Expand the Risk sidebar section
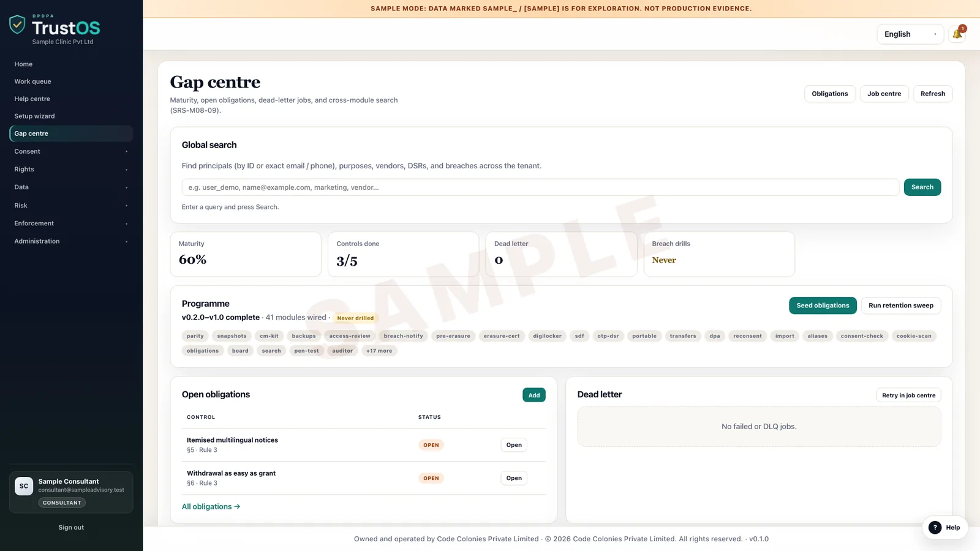 coord(71,206)
